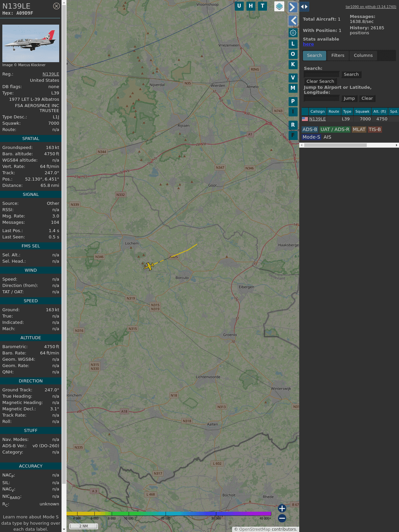Screen dimensions: 399x532
Task: Open the OpenStreetMap attribution link
Action: (255, 529)
